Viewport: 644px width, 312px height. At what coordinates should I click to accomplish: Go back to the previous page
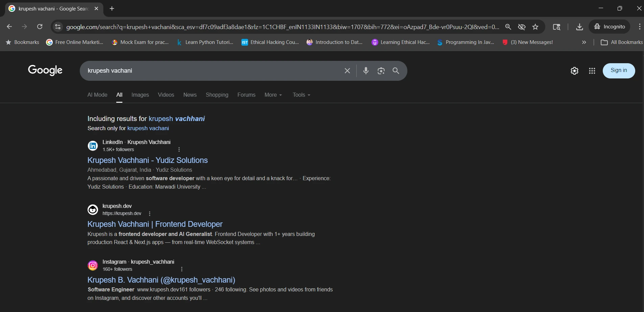coord(9,27)
